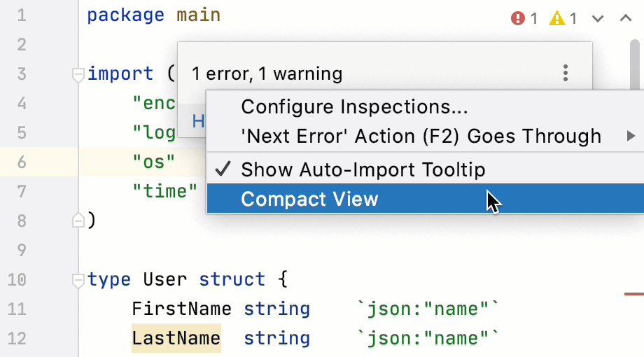Viewport: 644px width, 357px height.
Task: Open Configure Inspections settings
Action: pos(354,107)
